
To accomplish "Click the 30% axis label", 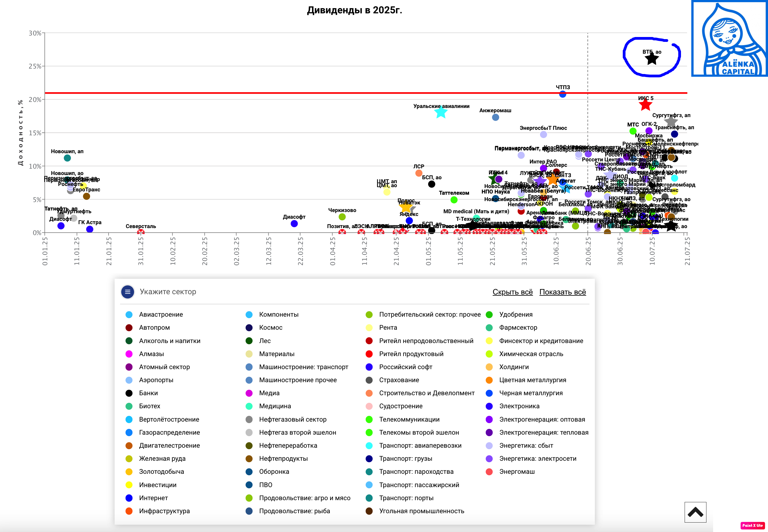I will click(x=35, y=33).
